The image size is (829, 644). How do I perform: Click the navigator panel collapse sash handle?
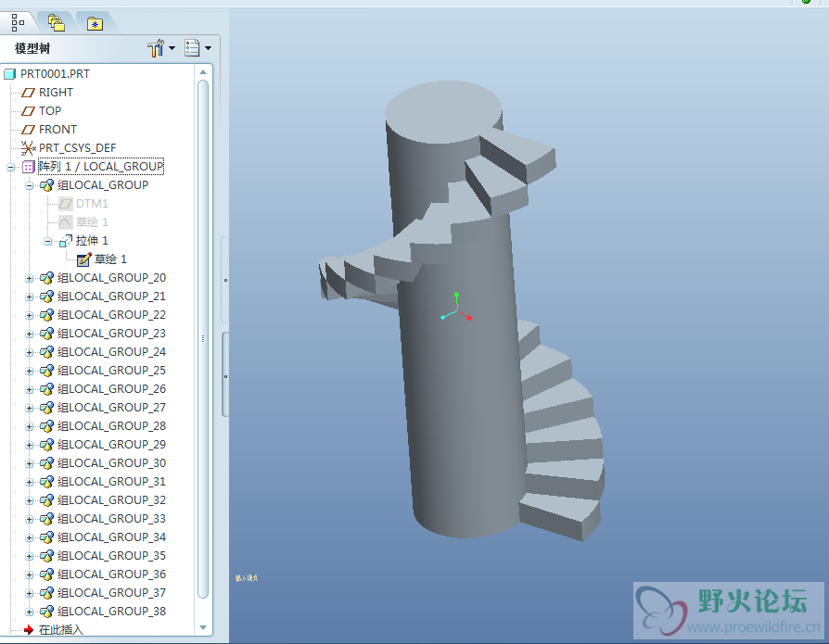[225, 374]
